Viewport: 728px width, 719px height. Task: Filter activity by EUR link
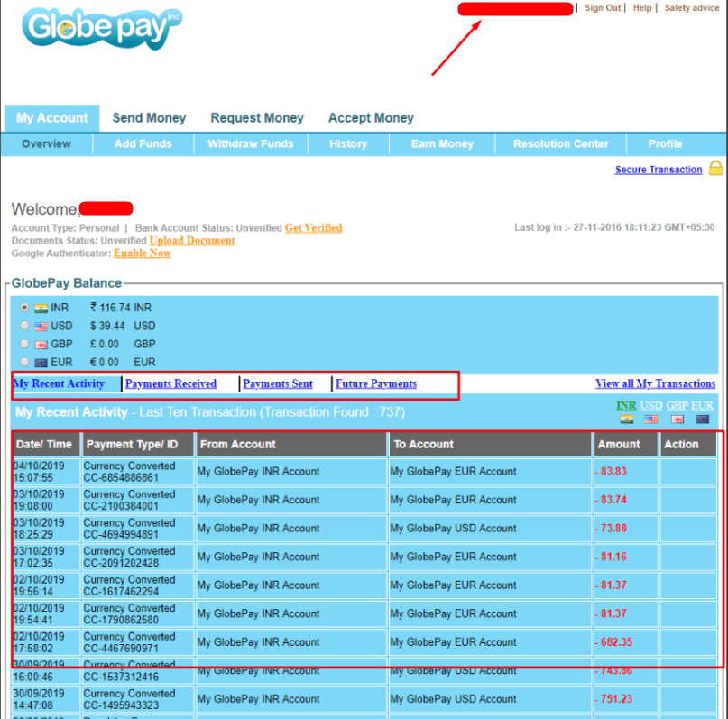pyautogui.click(x=702, y=406)
